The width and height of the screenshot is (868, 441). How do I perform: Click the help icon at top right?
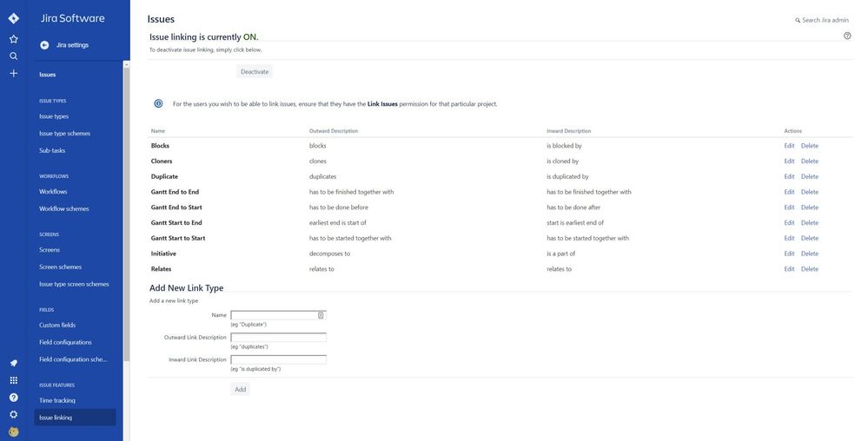click(847, 36)
